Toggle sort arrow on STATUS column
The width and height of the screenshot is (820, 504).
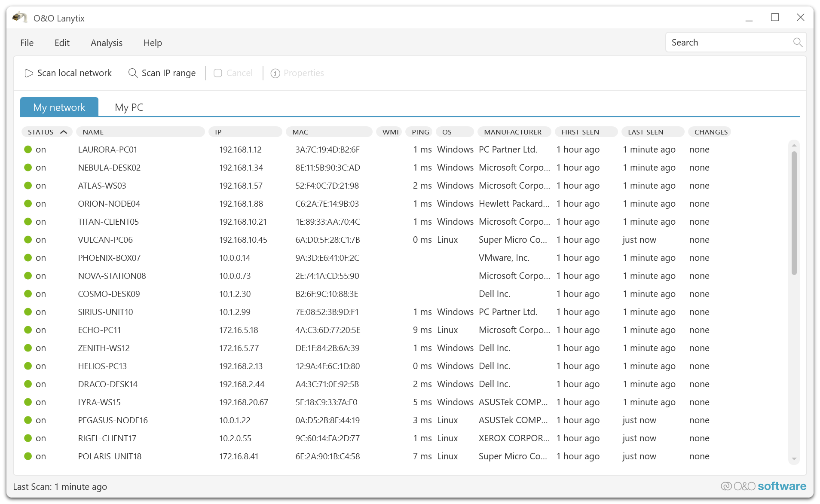[x=64, y=132]
